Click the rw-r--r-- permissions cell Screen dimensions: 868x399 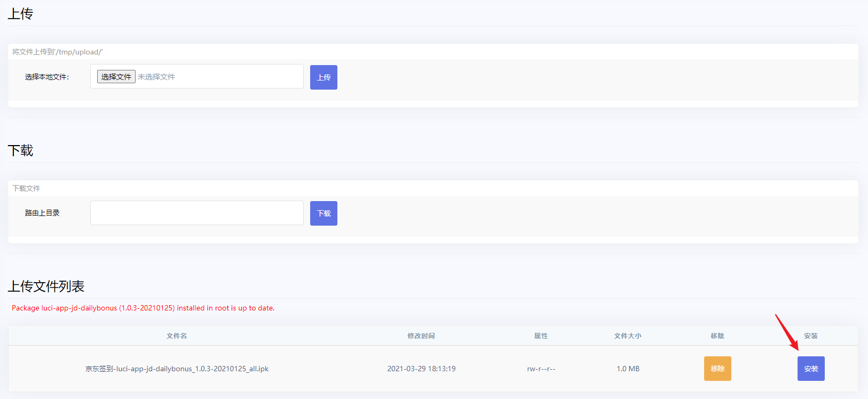point(541,369)
